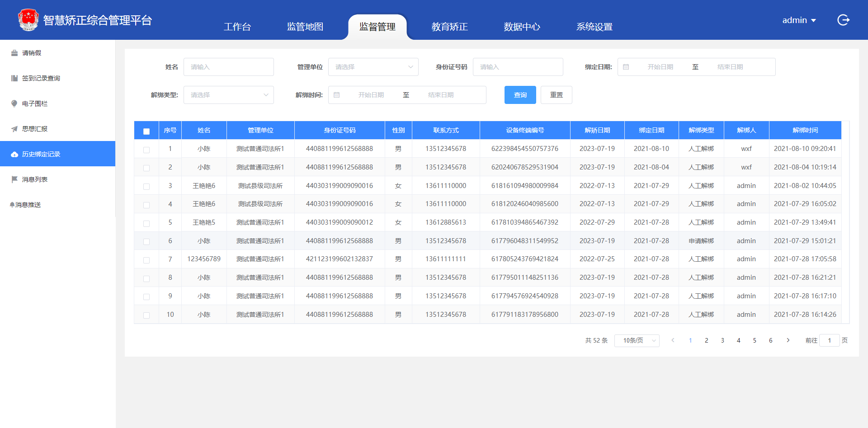Go to page 2
The width and height of the screenshot is (868, 428).
coord(707,340)
